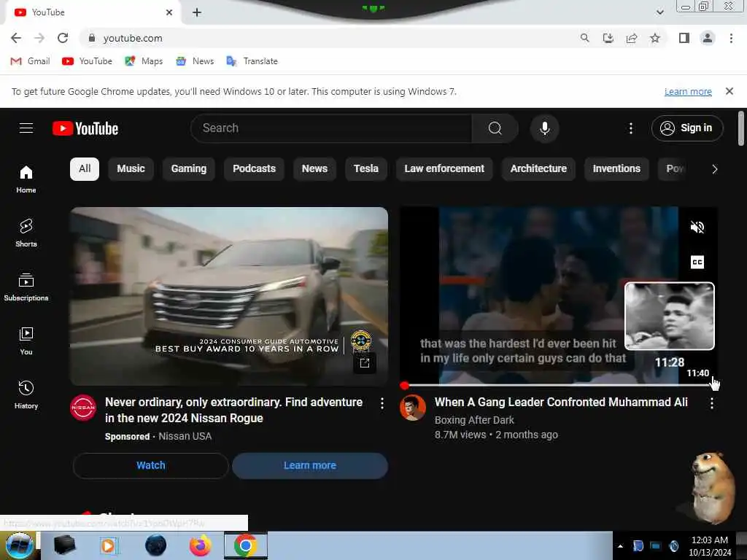The width and height of the screenshot is (747, 560).
Task: Select the All filter chip
Action: (85, 169)
